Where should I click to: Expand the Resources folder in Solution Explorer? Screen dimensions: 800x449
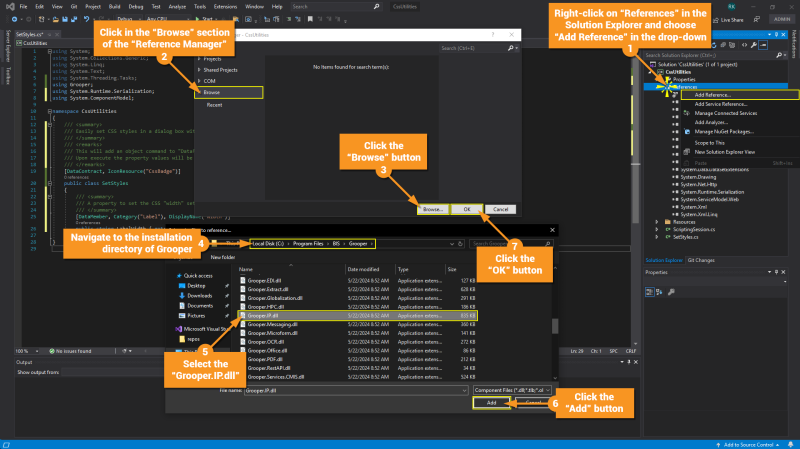coord(657,222)
